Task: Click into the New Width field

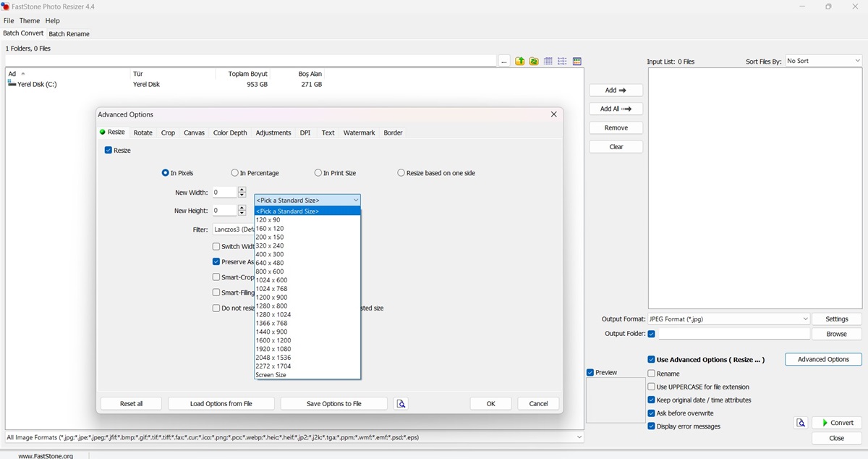Action: [224, 193]
